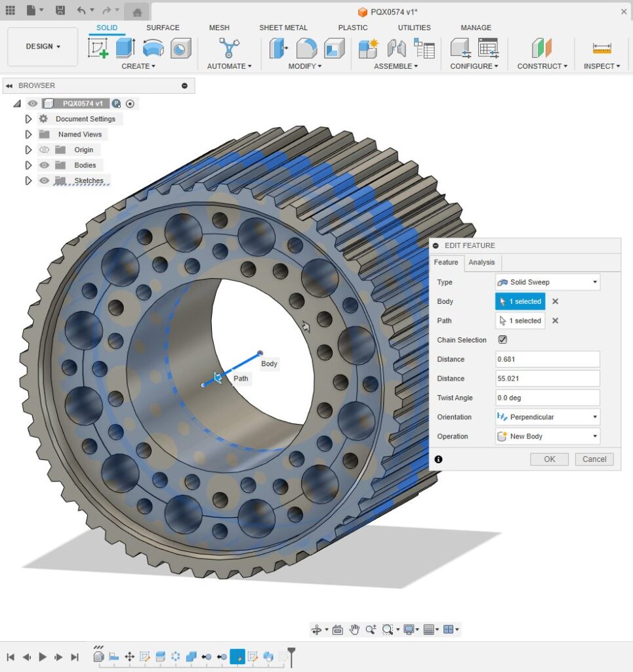The height and width of the screenshot is (672, 633).
Task: Expand the Bodies node in the browser
Action: click(x=28, y=165)
